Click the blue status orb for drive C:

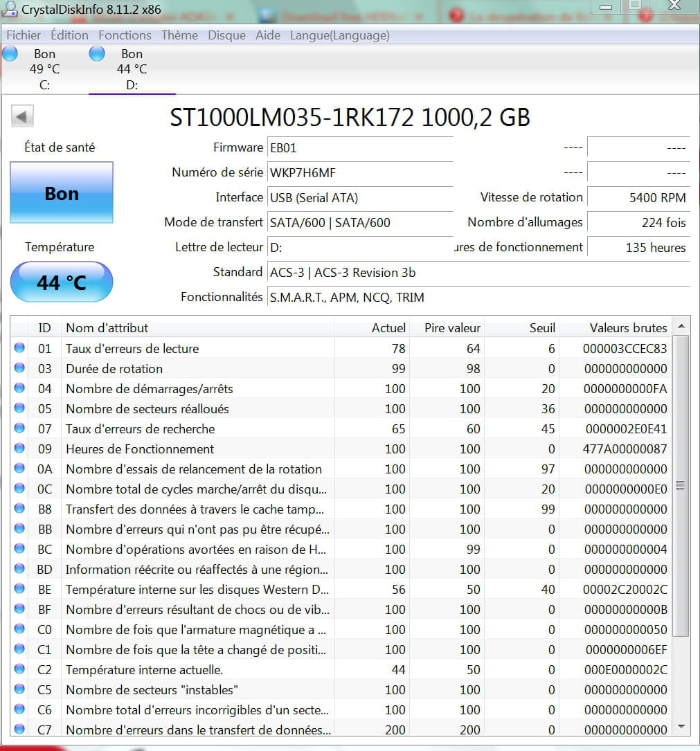(10, 54)
